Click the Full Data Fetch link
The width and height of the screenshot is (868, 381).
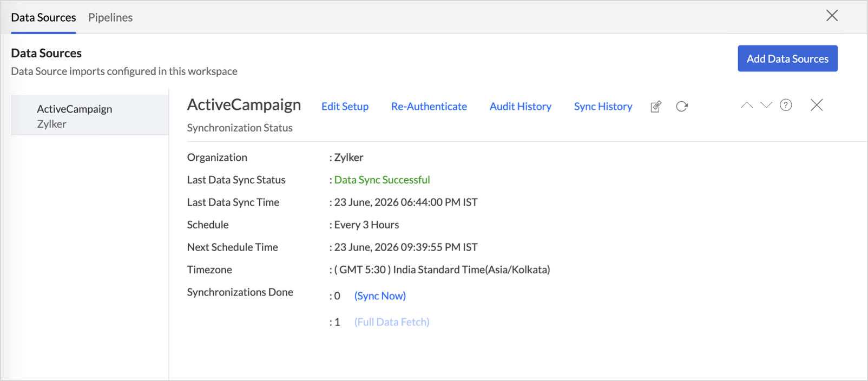click(x=392, y=322)
